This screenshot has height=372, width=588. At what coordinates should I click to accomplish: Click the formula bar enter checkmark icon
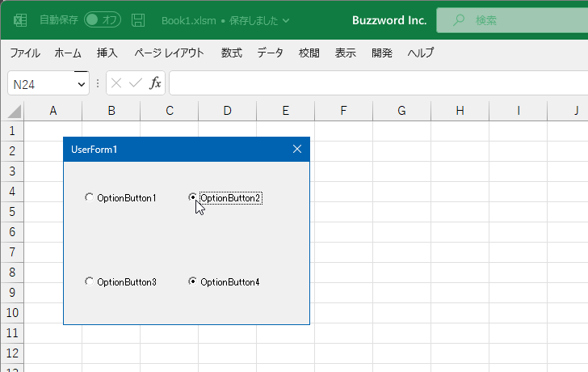coord(136,83)
